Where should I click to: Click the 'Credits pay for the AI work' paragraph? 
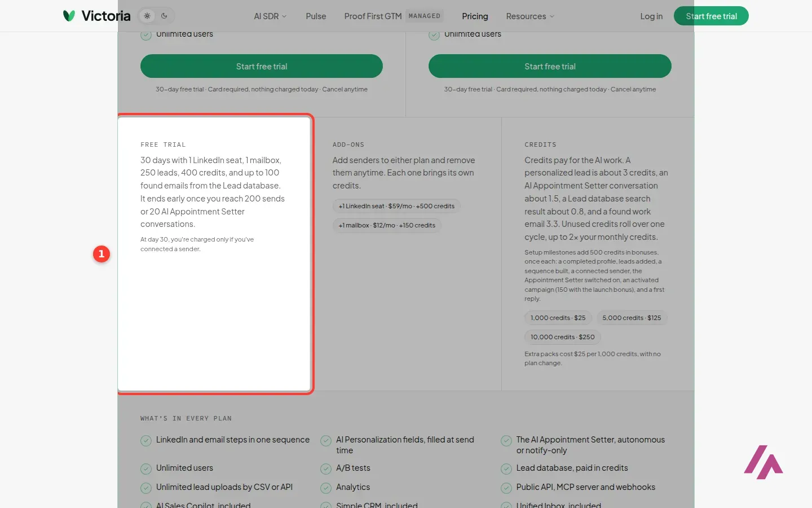click(596, 199)
